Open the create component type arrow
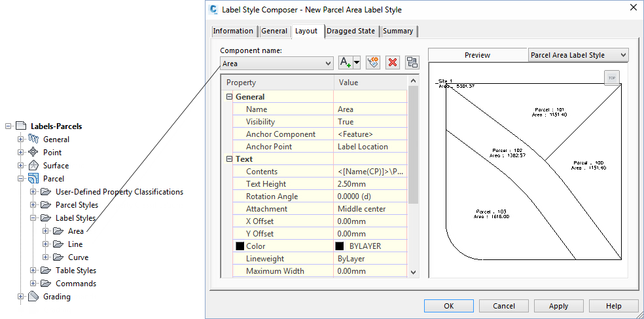Image resolution: width=644 pixels, height=319 pixels. click(357, 62)
